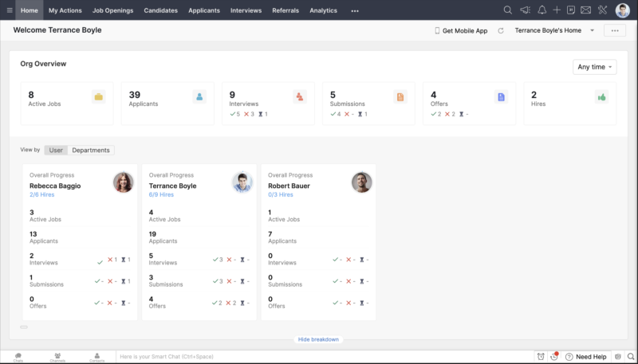Click the refresh icon next to Get Mobile App
This screenshot has height=364, width=638.
[501, 30]
